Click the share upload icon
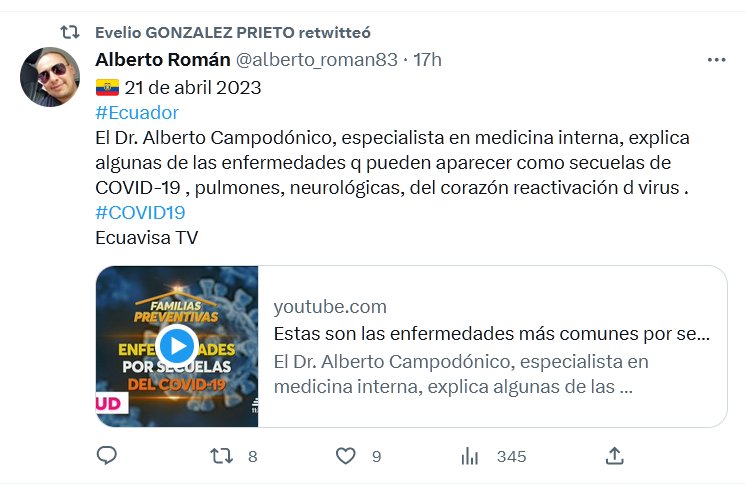The image size is (746, 484). 615,456
